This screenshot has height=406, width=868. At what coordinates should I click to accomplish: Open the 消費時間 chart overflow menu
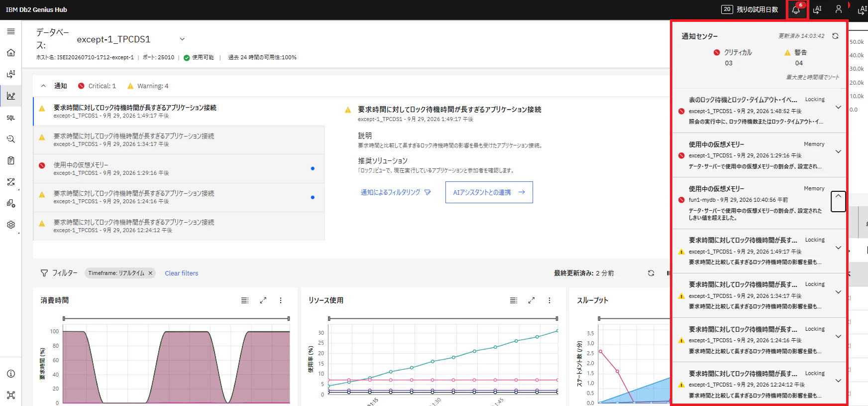(x=281, y=300)
